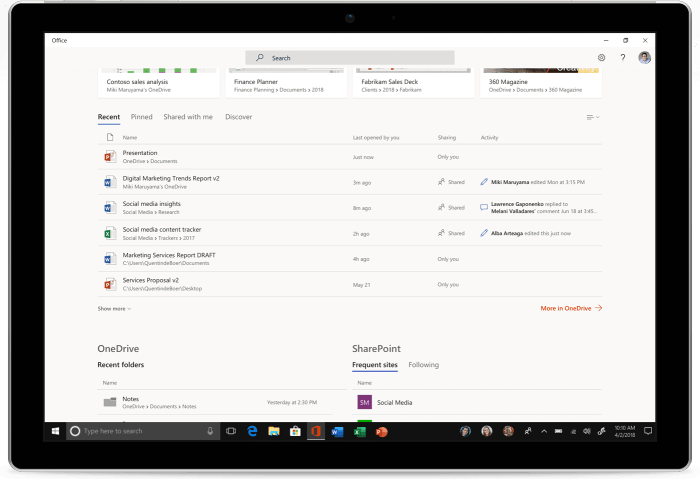Screen dimensions: 700x479
Task: Click the Type here to search box
Action: coord(143,431)
